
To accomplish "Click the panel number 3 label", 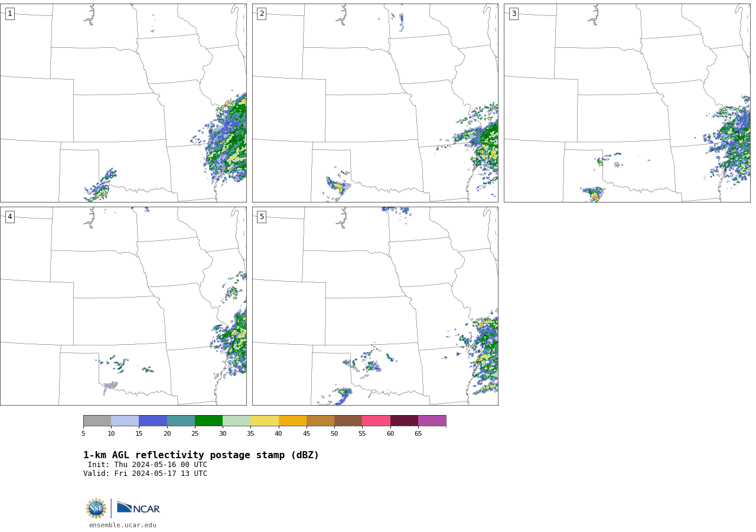I will pyautogui.click(x=513, y=14).
